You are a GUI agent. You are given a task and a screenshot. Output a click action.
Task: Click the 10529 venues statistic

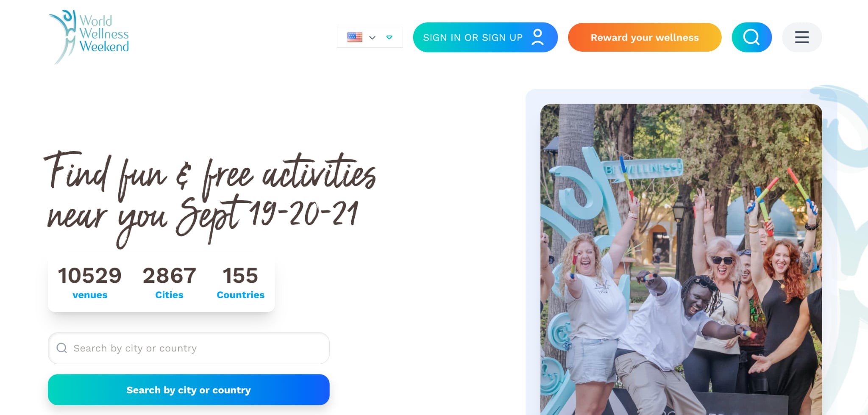[x=90, y=282]
